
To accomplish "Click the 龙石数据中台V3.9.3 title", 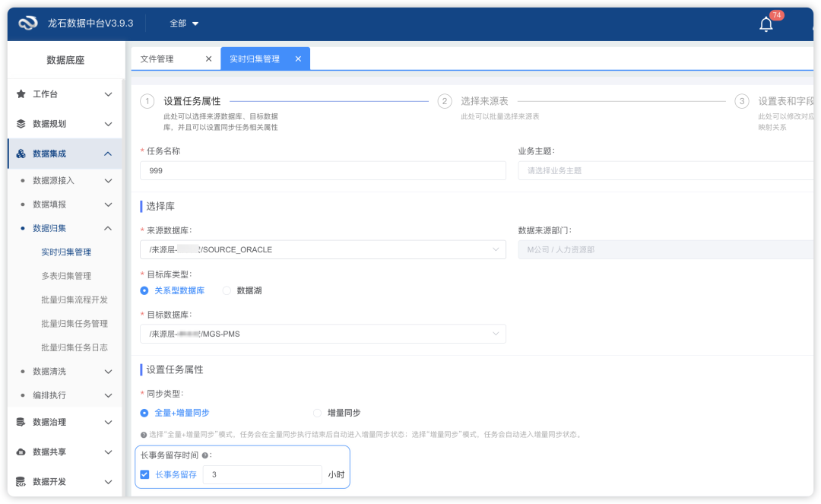I will tap(90, 24).
